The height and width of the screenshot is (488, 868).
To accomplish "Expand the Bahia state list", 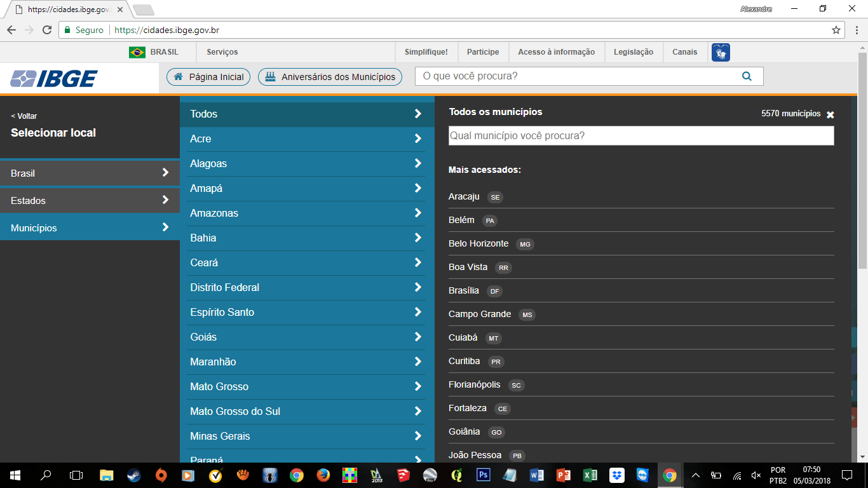I will pos(307,238).
